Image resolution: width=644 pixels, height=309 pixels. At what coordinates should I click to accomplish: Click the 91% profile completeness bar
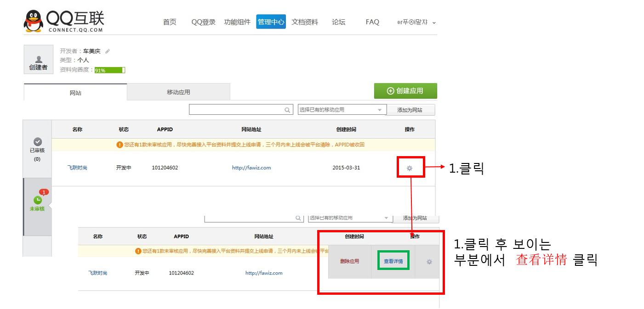(110, 70)
